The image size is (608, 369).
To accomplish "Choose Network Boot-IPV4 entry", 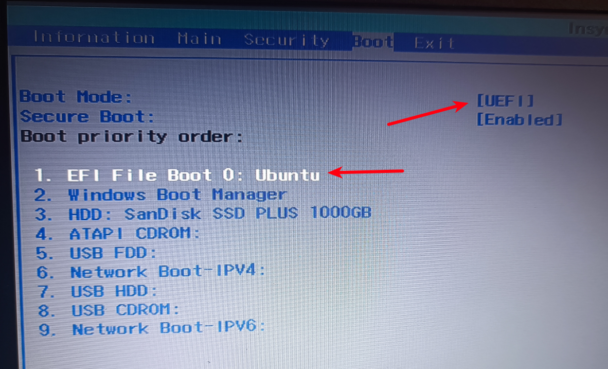I will tap(151, 272).
